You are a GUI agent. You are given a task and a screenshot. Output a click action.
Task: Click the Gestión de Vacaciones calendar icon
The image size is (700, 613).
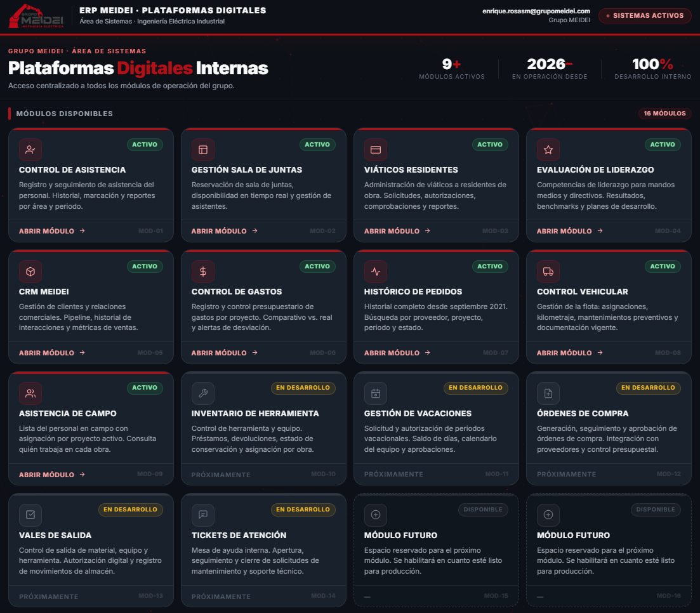[376, 393]
